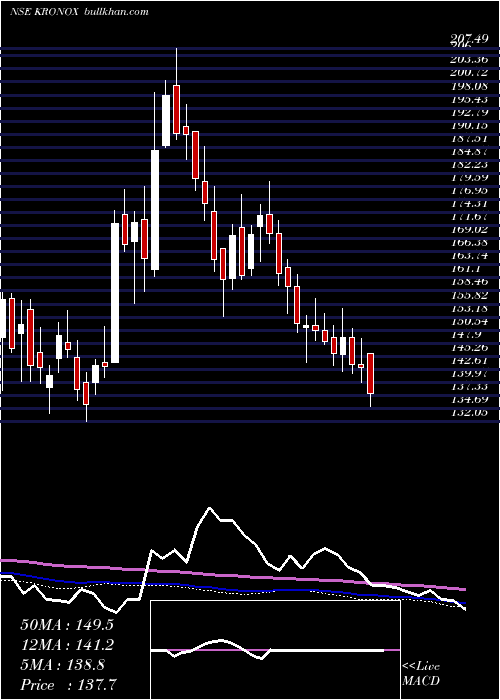Select the 184.87 price axis label
The height and width of the screenshot is (700, 500).
coord(469,151)
